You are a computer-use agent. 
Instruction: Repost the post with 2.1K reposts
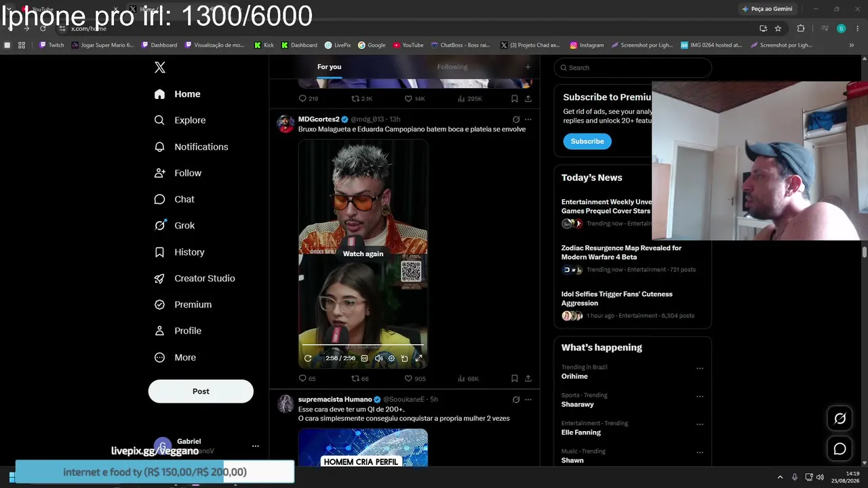(x=361, y=99)
